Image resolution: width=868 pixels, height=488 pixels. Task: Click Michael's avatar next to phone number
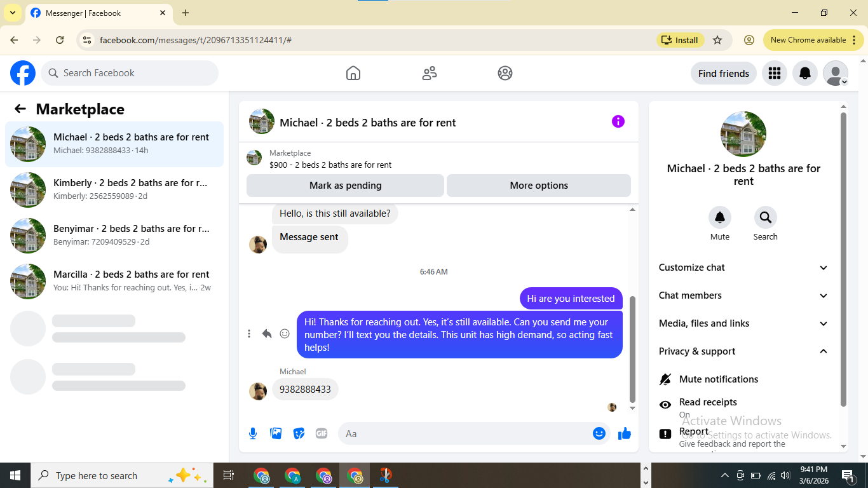258,391
